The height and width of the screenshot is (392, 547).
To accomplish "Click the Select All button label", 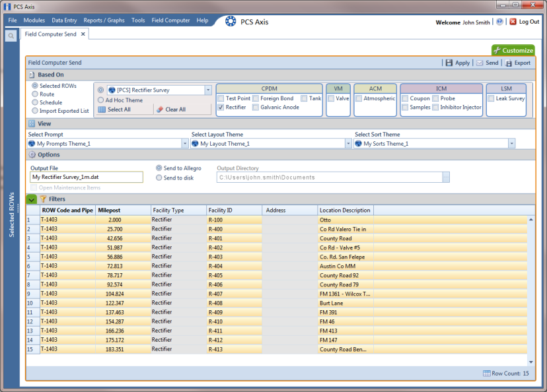I will [x=119, y=110].
